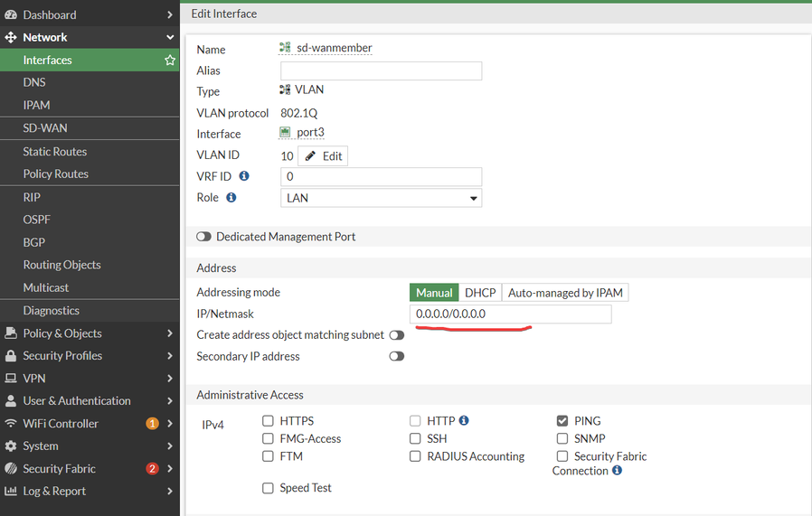Click the favorite star icon next to Interfaces
812x516 pixels.
(170, 61)
